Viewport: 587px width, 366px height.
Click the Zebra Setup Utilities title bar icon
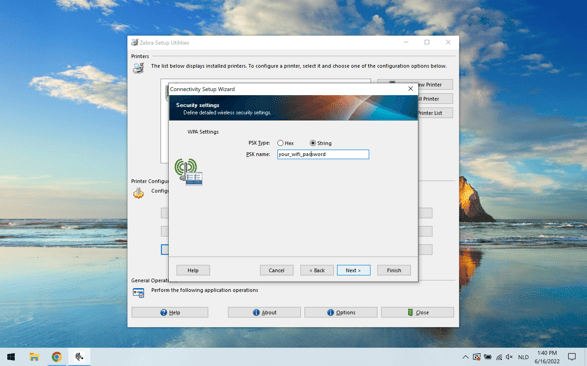(134, 42)
